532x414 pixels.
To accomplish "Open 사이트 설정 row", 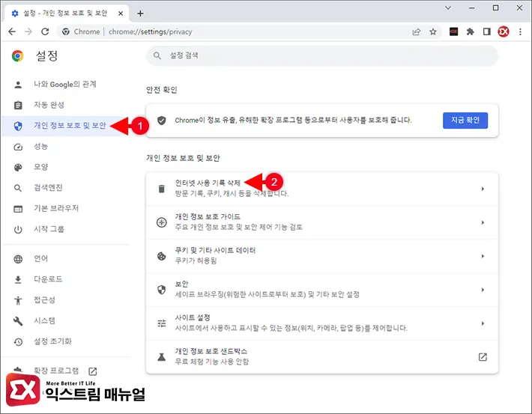I will pyautogui.click(x=322, y=323).
